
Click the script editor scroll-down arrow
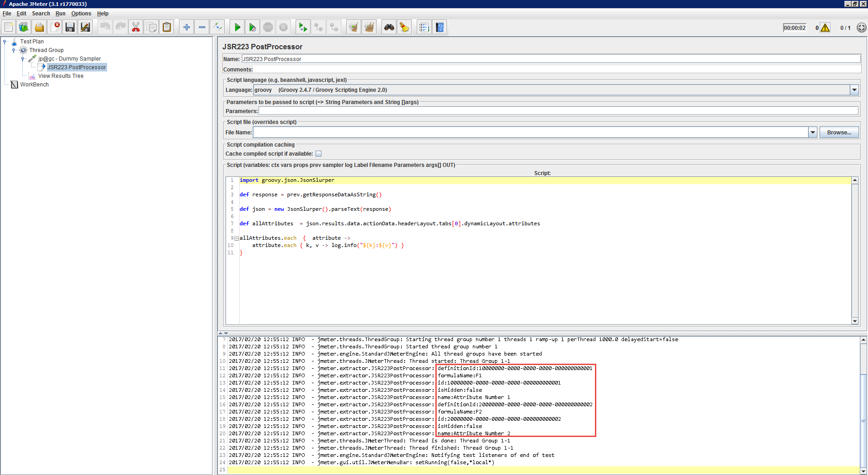coord(855,321)
